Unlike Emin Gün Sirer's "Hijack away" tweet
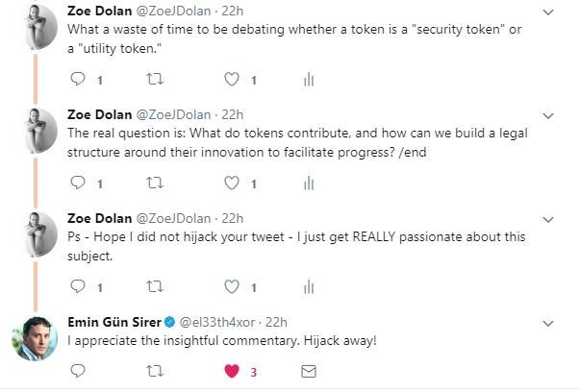Screen dimensions: 580x392 231,370
